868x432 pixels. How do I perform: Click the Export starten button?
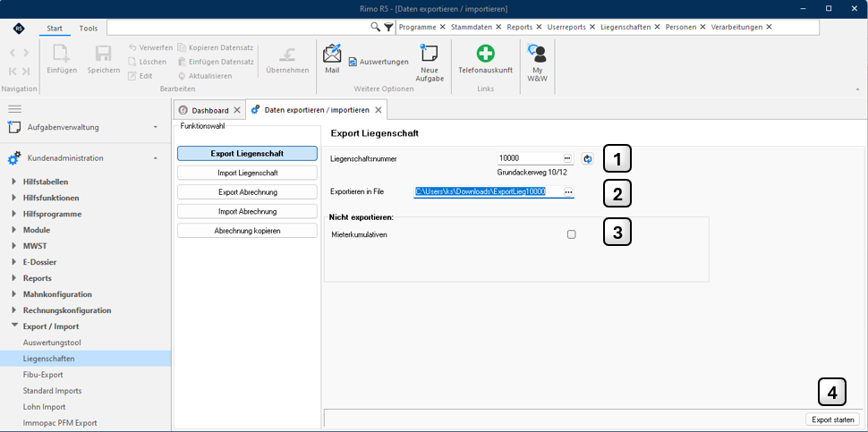point(832,419)
